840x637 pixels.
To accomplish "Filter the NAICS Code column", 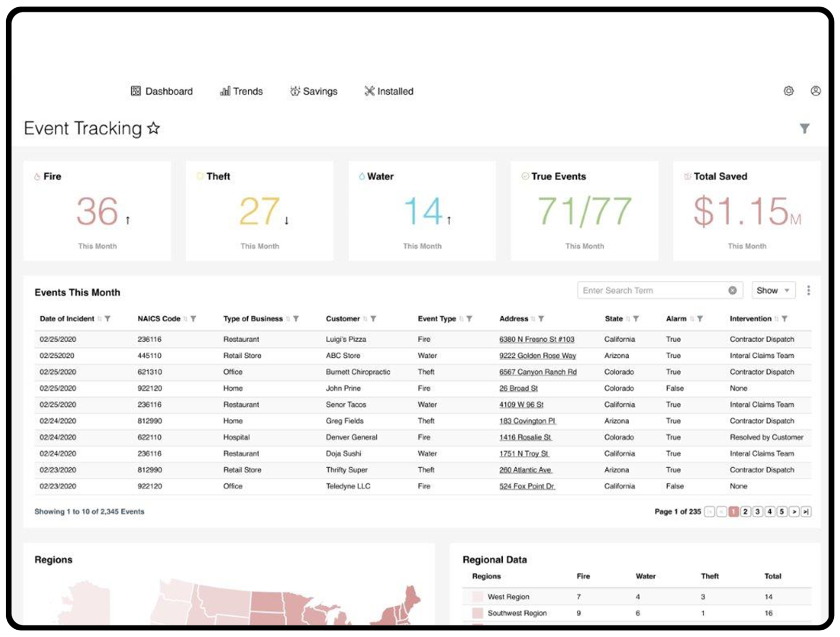I will tap(193, 319).
